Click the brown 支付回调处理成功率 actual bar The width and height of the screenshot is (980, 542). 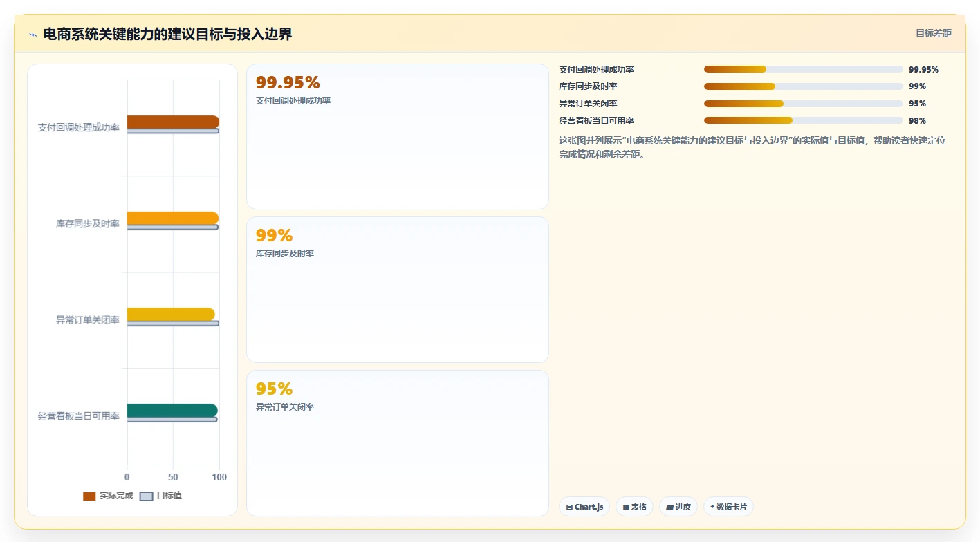click(173, 122)
